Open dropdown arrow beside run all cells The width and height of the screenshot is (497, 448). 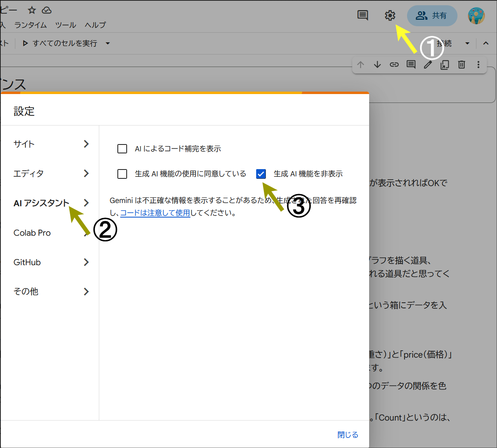coord(108,43)
